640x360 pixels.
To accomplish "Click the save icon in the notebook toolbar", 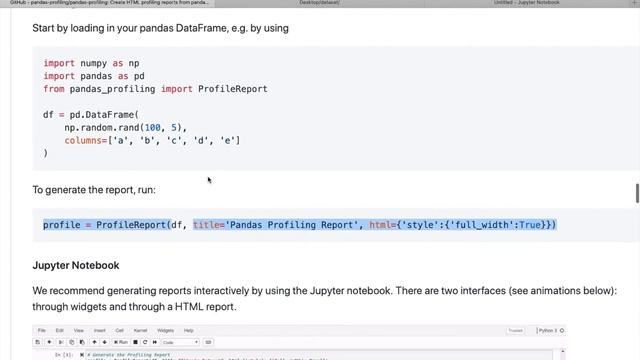I will coord(38,342).
